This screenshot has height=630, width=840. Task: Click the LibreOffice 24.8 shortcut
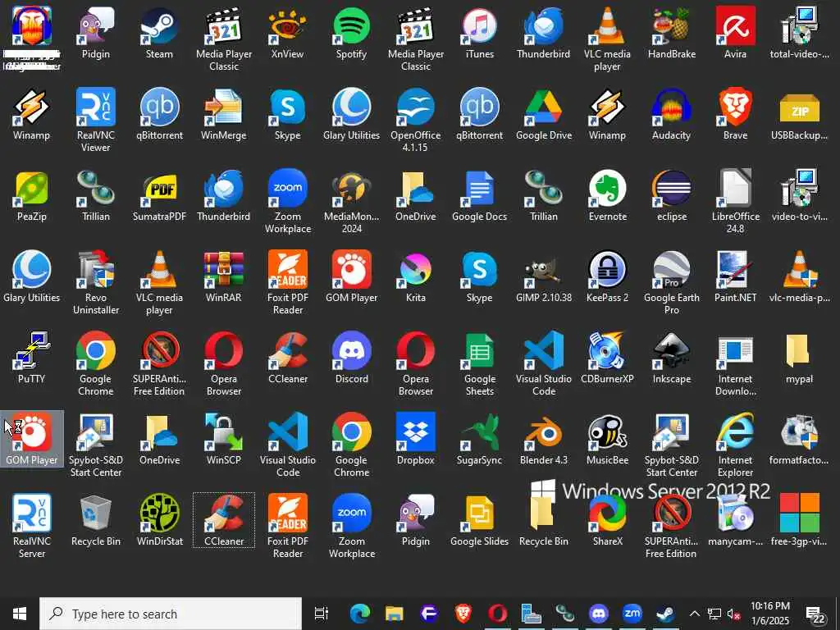(735, 202)
